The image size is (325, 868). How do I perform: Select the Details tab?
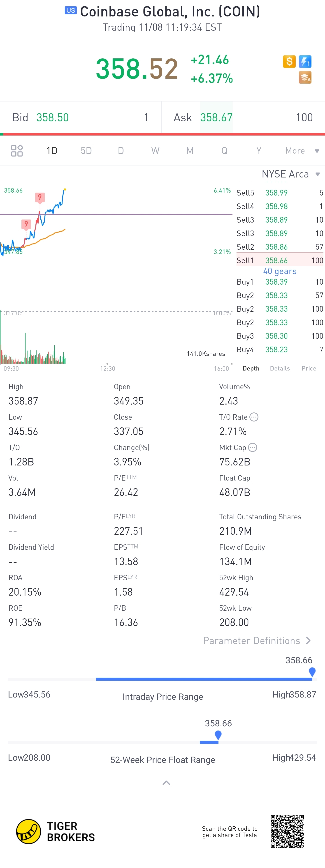tap(280, 368)
